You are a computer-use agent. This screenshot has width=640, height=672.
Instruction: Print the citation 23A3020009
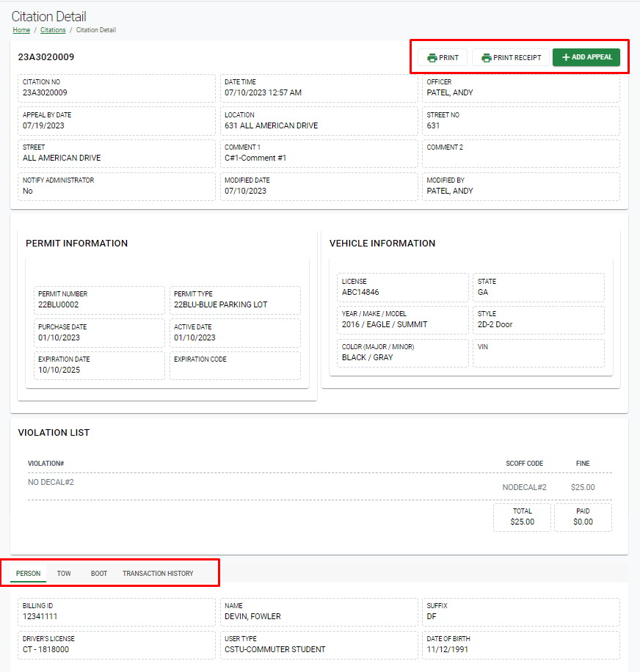[443, 56]
